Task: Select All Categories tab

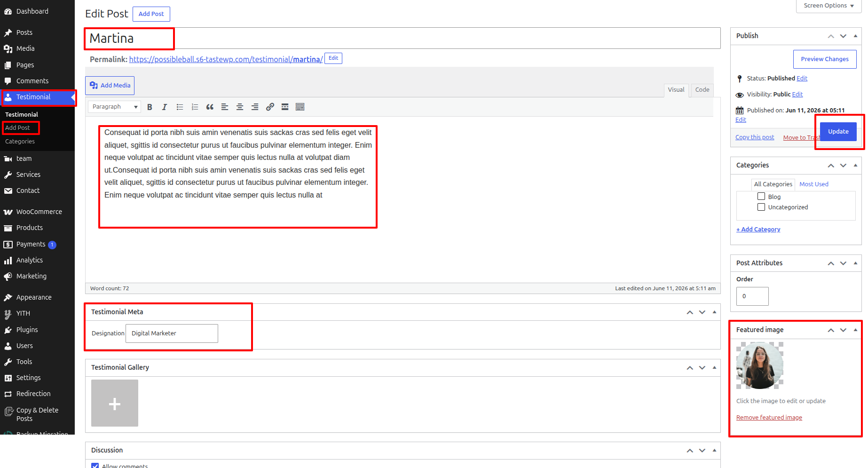Action: 773,184
